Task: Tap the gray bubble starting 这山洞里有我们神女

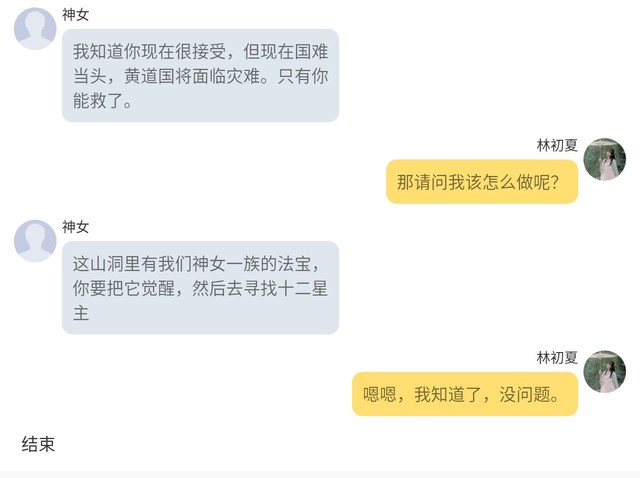Action: [200, 288]
